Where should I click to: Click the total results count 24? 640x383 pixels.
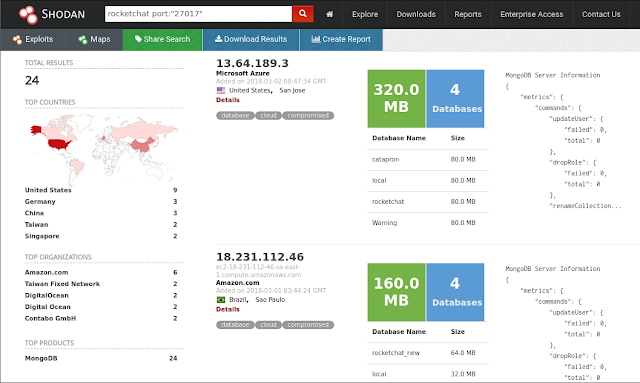tap(32, 80)
